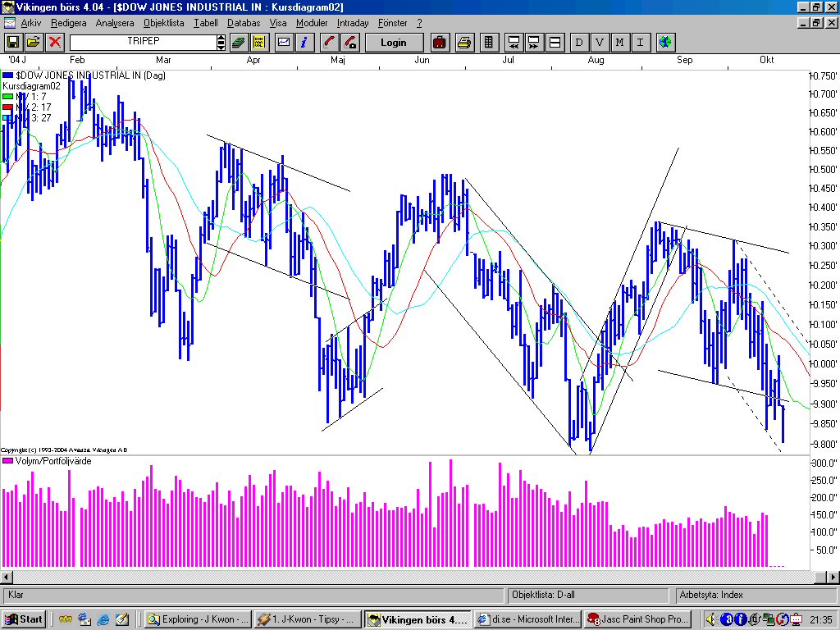Click the previous object (rewind window) icon
Image resolution: width=840 pixels, height=630 pixels.
click(x=514, y=43)
